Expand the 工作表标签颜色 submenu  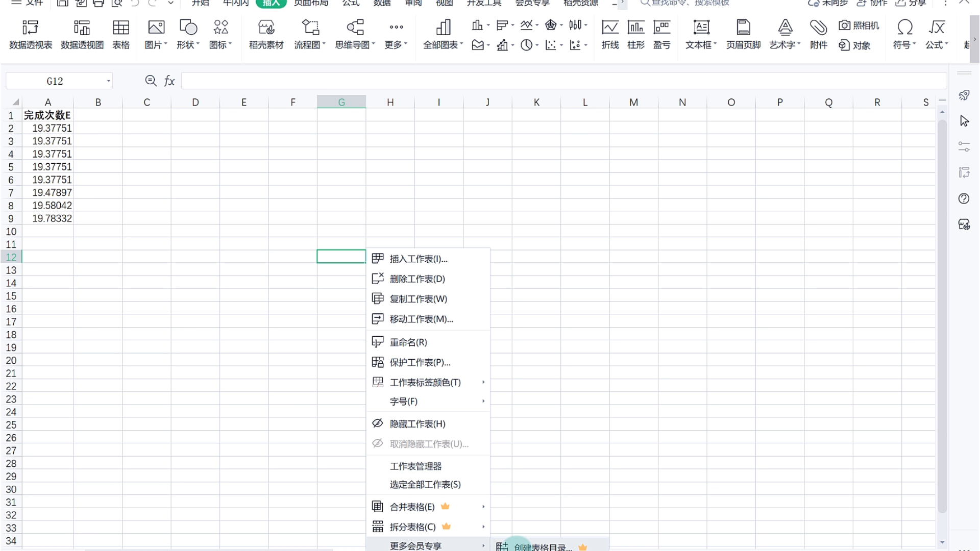pos(425,383)
